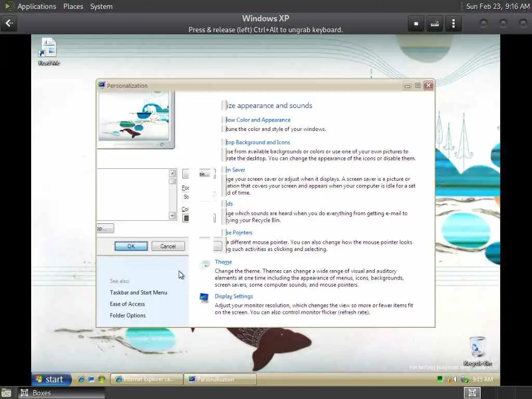This screenshot has height=399, width=532.
Task: Open the Theme link
Action: pyautogui.click(x=223, y=262)
